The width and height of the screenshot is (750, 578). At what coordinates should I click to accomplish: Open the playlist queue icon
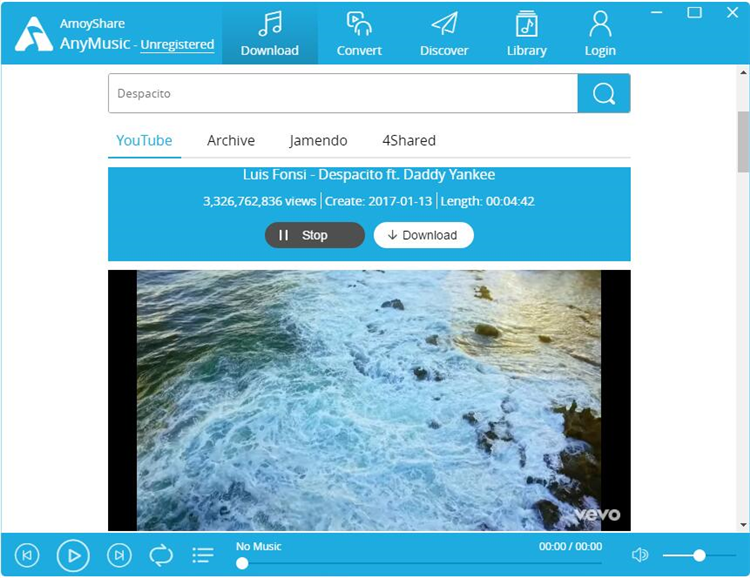[203, 556]
